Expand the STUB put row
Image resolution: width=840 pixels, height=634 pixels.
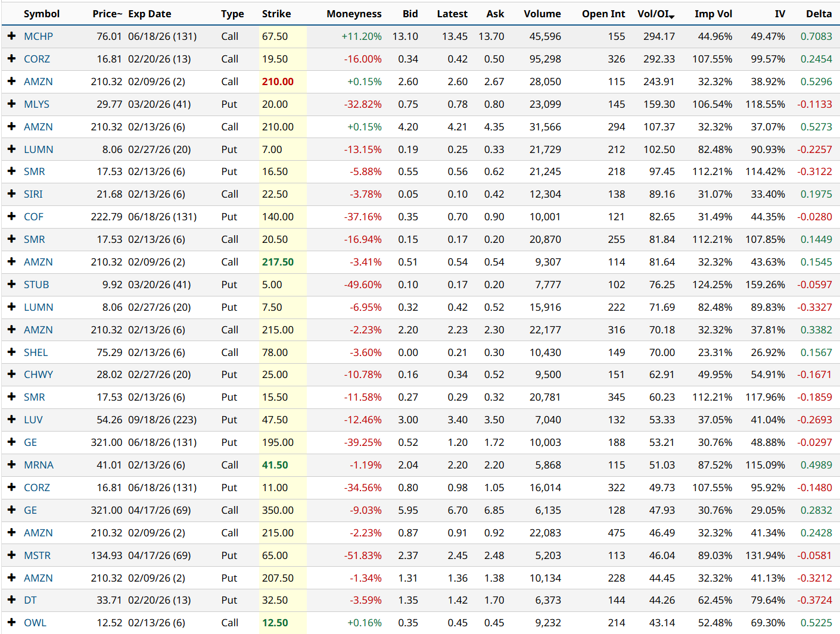(x=11, y=285)
